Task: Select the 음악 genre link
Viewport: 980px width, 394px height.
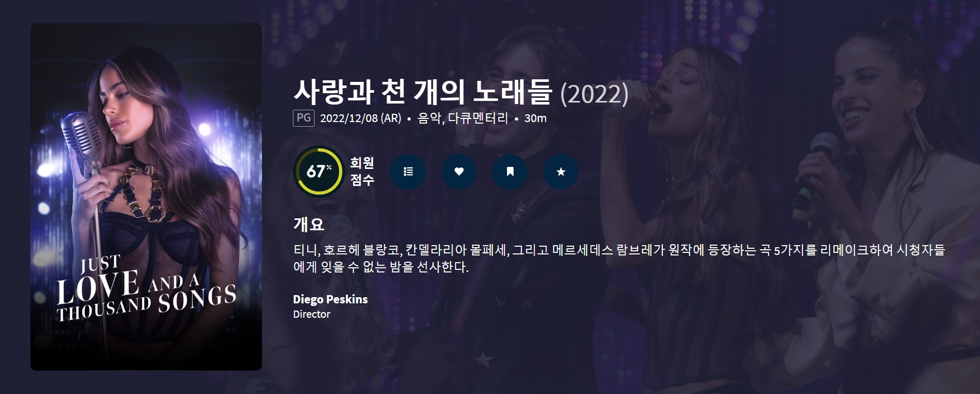Action: click(x=429, y=118)
